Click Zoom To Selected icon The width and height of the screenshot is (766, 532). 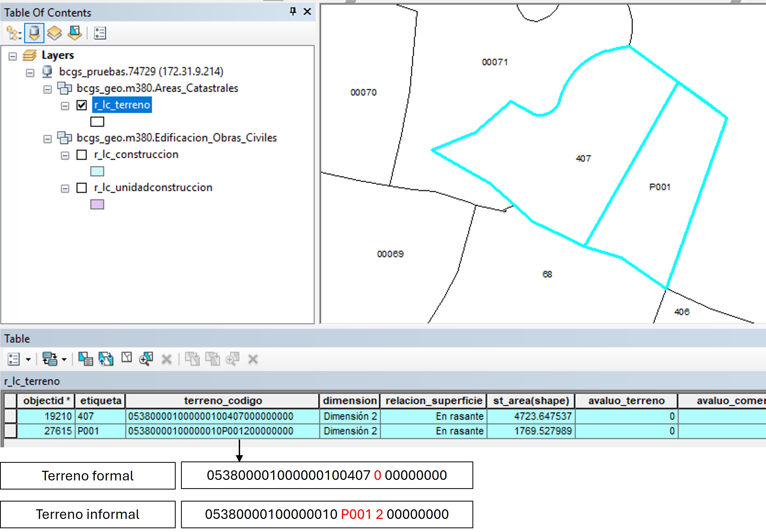pos(146,359)
